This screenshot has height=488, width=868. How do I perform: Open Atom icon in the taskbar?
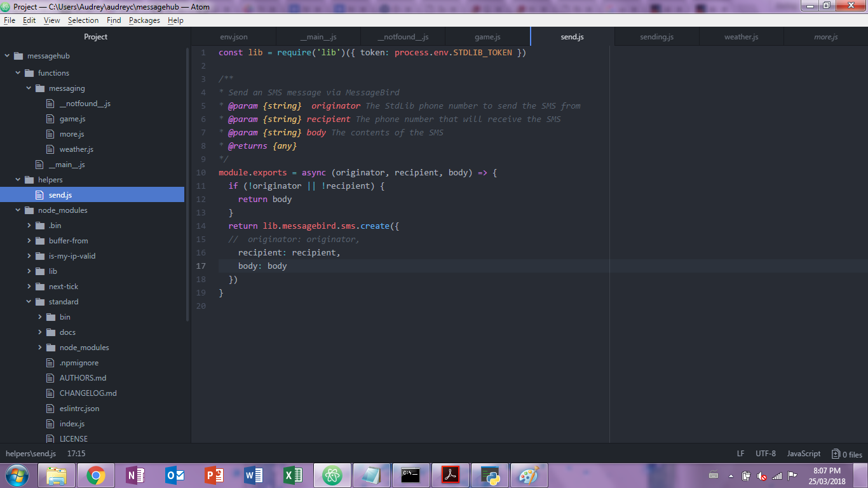[x=332, y=475]
